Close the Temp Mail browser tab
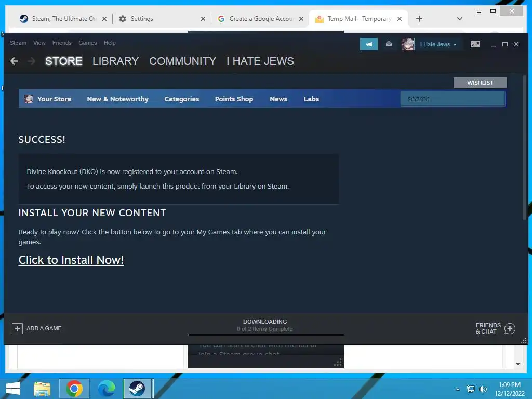 click(400, 19)
